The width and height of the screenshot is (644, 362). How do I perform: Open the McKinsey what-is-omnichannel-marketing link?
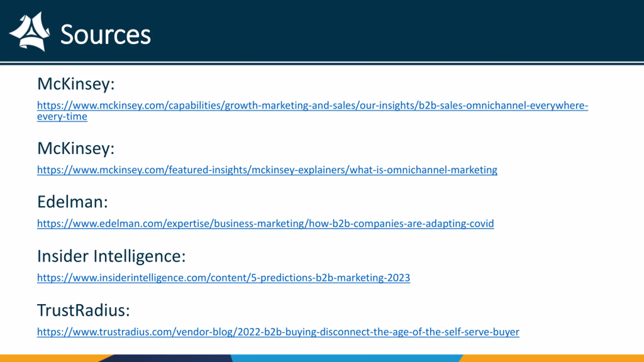(267, 170)
